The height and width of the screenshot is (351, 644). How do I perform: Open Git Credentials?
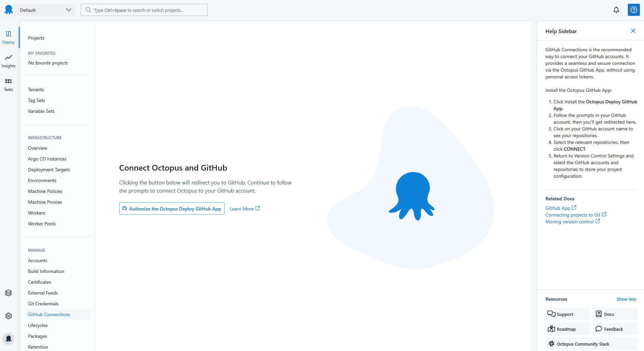click(x=43, y=304)
